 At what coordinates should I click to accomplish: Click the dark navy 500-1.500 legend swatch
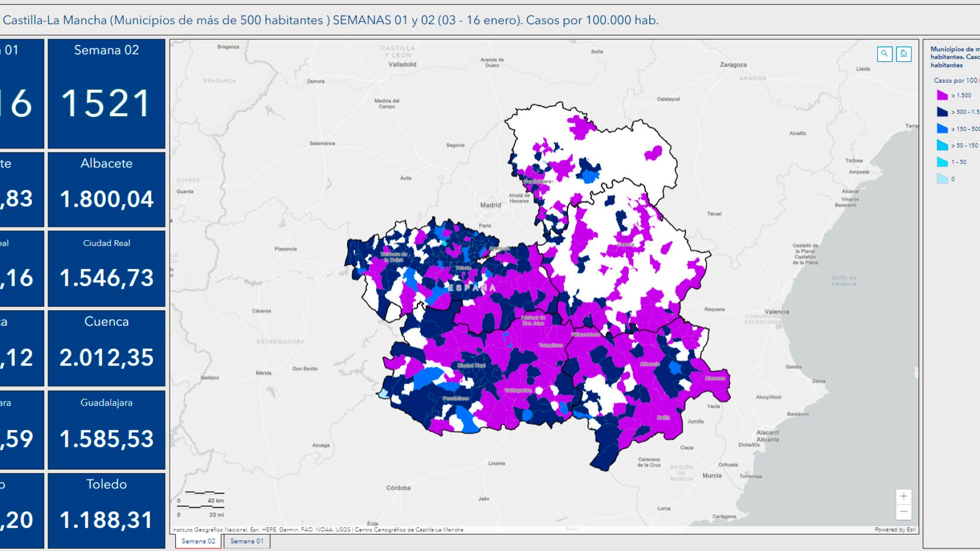coord(942,111)
